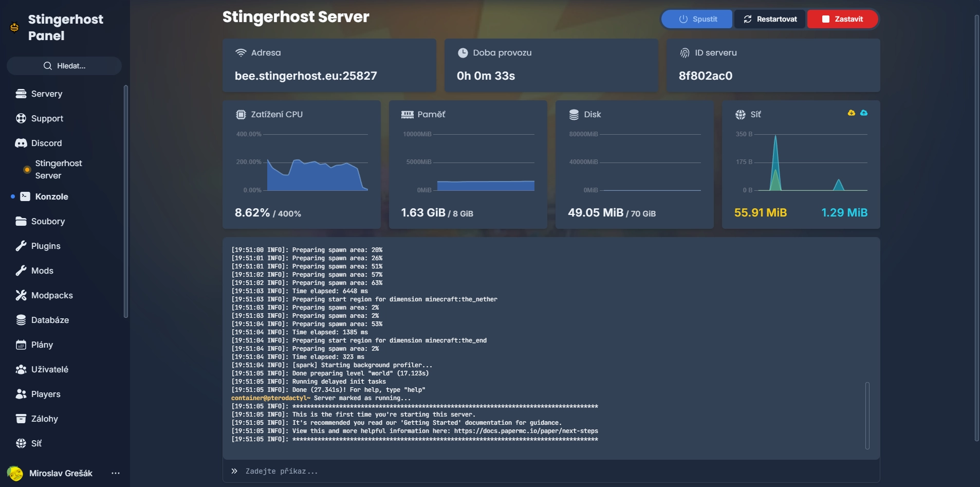Click the Zálohy archive icon
This screenshot has height=487, width=980.
(x=21, y=419)
